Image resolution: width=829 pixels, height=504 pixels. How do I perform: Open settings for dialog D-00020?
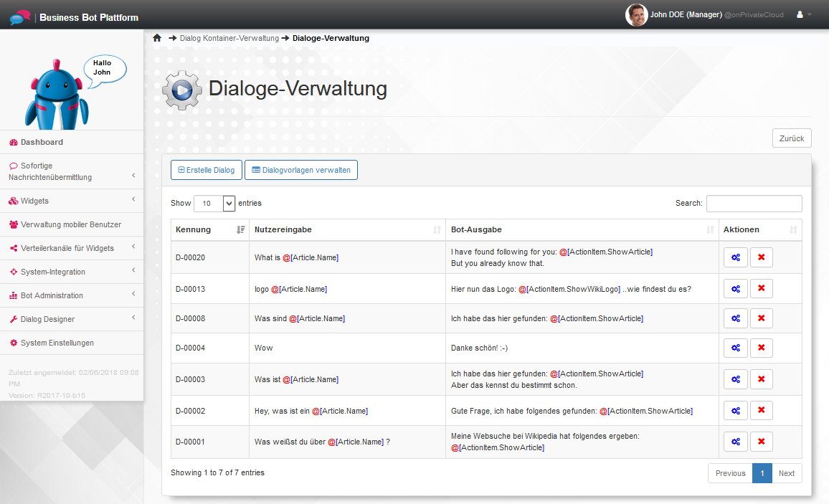(x=735, y=257)
